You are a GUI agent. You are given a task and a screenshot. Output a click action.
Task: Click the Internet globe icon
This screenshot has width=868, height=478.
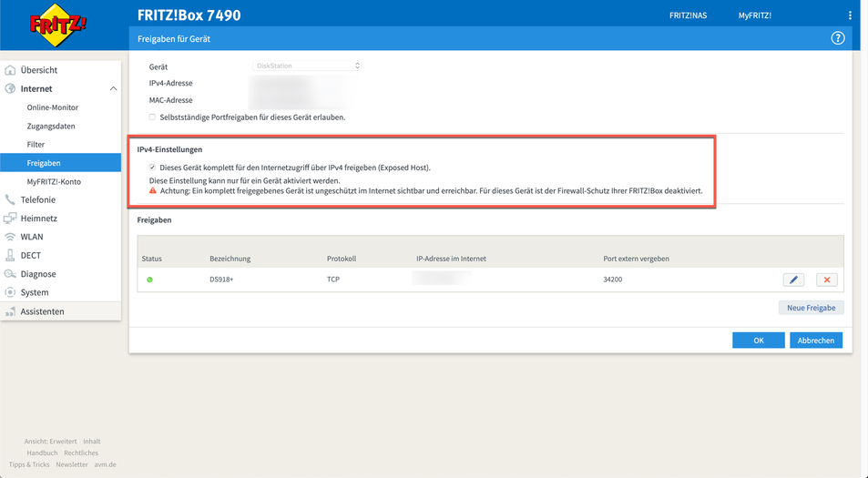[10, 88]
